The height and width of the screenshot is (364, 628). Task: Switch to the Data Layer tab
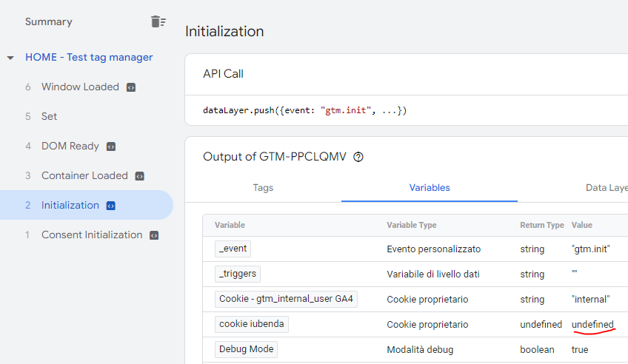(x=607, y=188)
